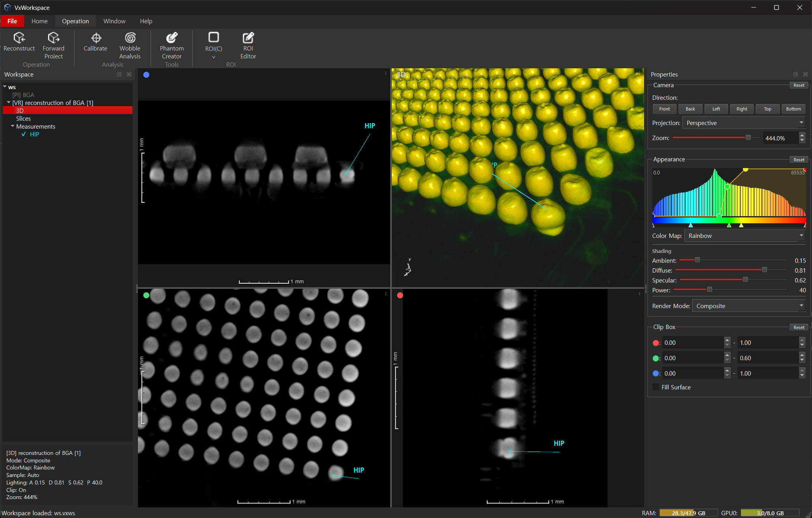Toggle the HIP measurement checkmark
Viewport: 812px width, 518px height.
click(x=23, y=134)
